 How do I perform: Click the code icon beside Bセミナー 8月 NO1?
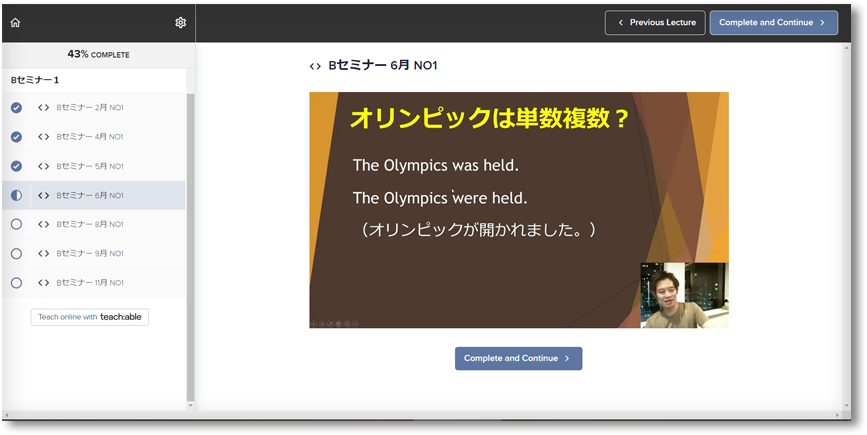(43, 225)
